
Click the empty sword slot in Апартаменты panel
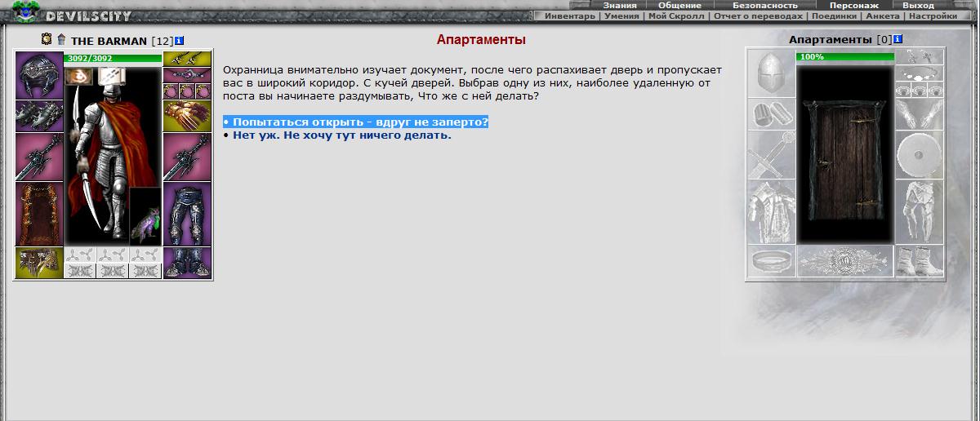coord(771,154)
